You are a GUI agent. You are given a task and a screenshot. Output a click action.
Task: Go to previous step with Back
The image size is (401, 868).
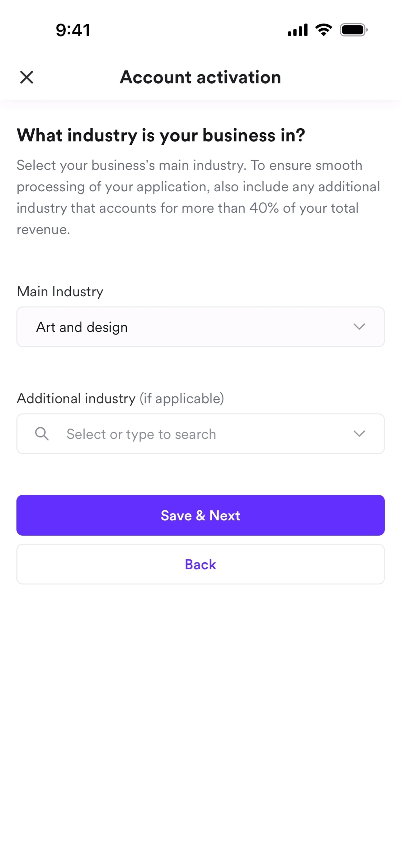click(200, 564)
